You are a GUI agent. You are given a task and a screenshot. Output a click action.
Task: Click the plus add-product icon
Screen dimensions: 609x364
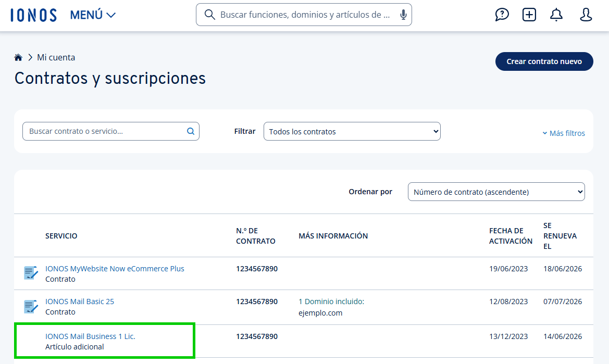point(529,15)
